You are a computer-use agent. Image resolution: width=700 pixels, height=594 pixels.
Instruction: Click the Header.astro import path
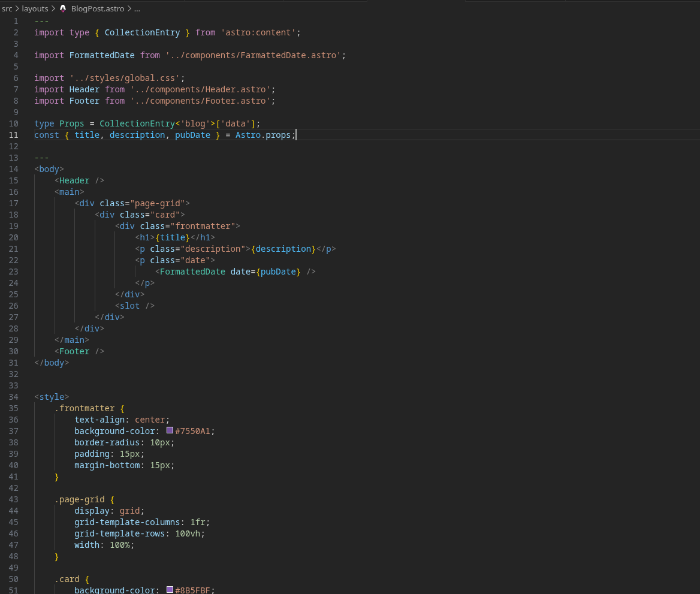click(x=200, y=89)
